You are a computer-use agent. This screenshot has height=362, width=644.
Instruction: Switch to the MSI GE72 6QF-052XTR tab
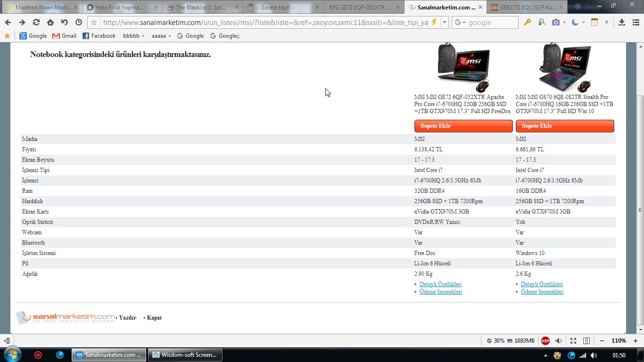[x=364, y=7]
